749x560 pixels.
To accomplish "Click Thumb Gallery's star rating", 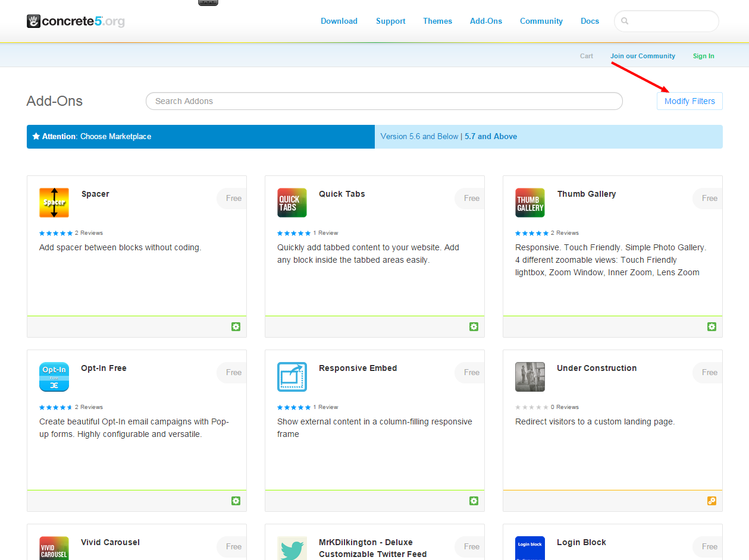I will pos(532,233).
